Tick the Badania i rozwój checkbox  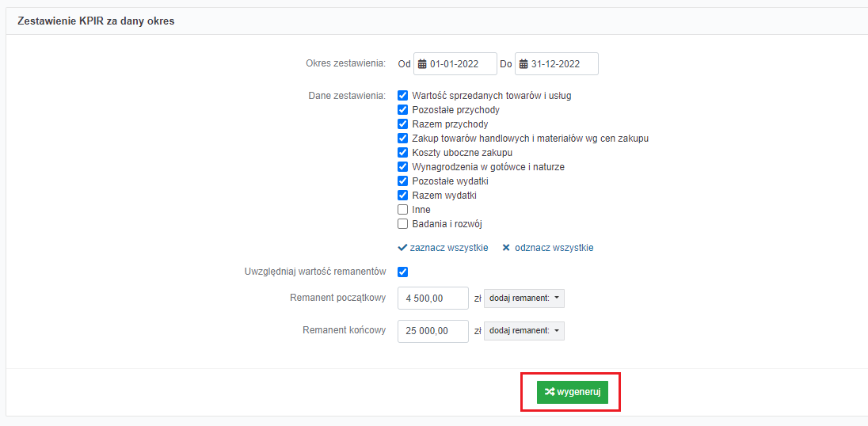pyautogui.click(x=403, y=224)
